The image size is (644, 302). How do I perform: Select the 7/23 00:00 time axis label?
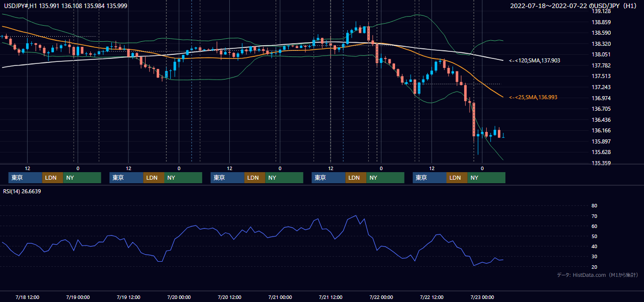tap(482, 297)
